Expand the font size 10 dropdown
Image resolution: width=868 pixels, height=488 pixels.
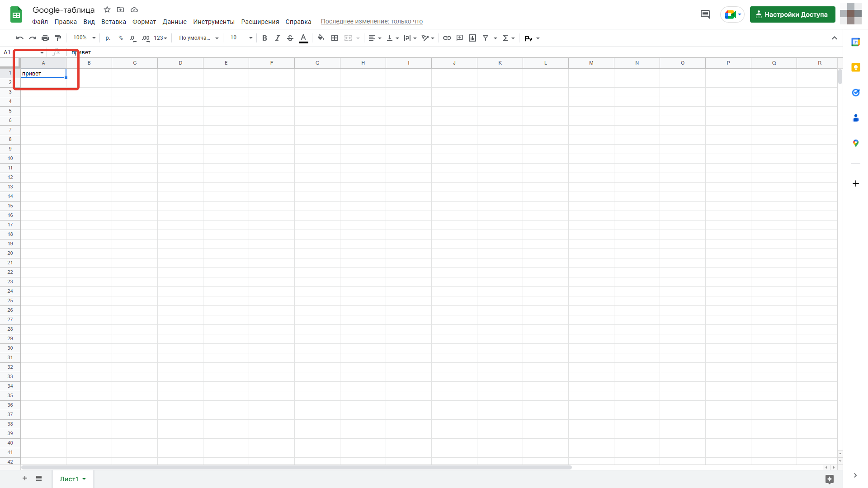pos(241,38)
